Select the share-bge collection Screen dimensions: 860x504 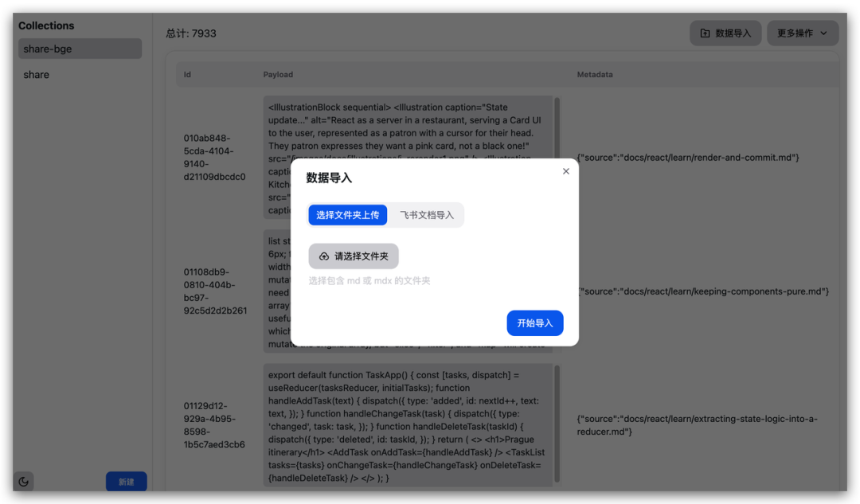tap(80, 49)
